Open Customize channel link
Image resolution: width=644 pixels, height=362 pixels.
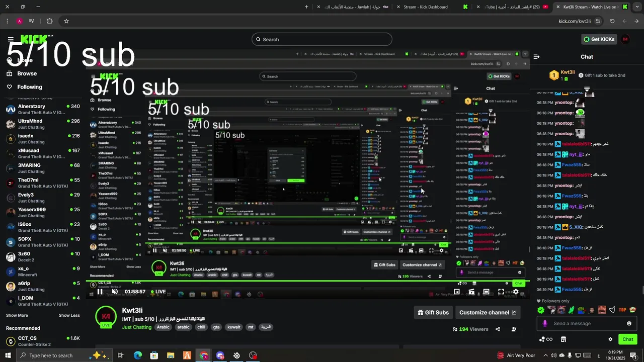(x=488, y=312)
